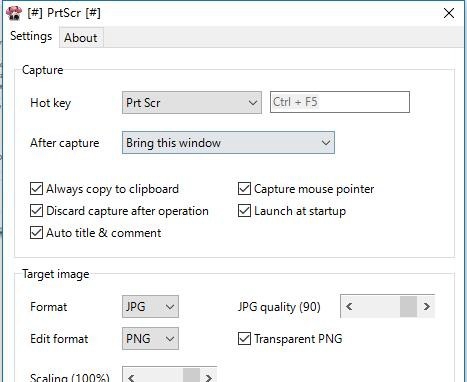This screenshot has width=467, height=382.
Task: Toggle Always copy to clipboard checkbox
Action: (x=36, y=189)
